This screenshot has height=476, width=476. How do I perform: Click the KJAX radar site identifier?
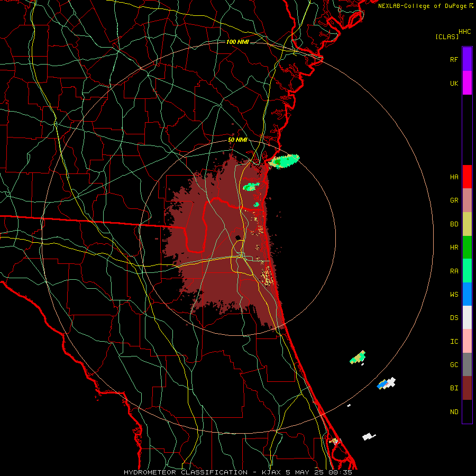coord(272,472)
